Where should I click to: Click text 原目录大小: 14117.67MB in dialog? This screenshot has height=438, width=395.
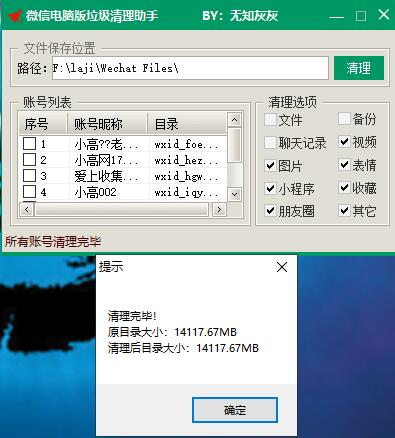click(x=172, y=332)
